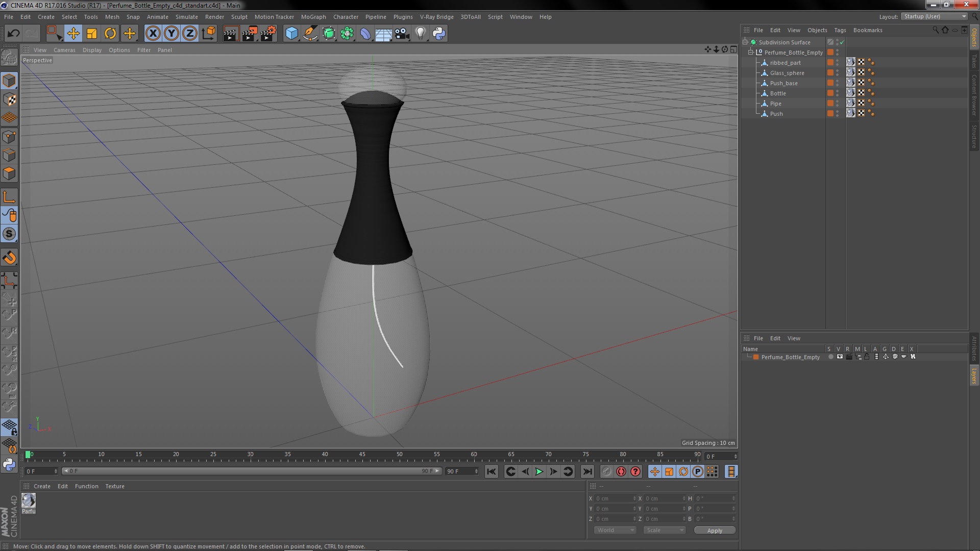Select Parfu material thumbnail
Screen dimensions: 980x551
tap(29, 501)
